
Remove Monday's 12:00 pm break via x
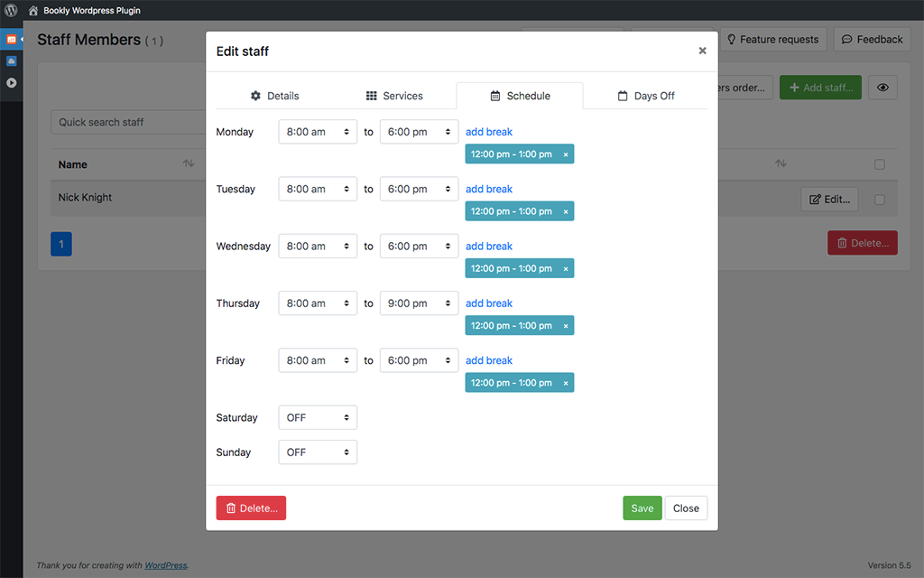(x=566, y=154)
